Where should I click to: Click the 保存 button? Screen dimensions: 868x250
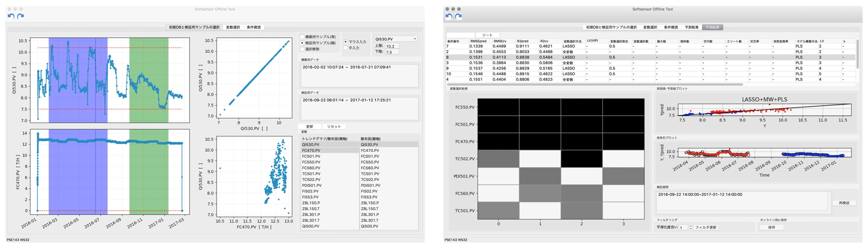point(771,228)
